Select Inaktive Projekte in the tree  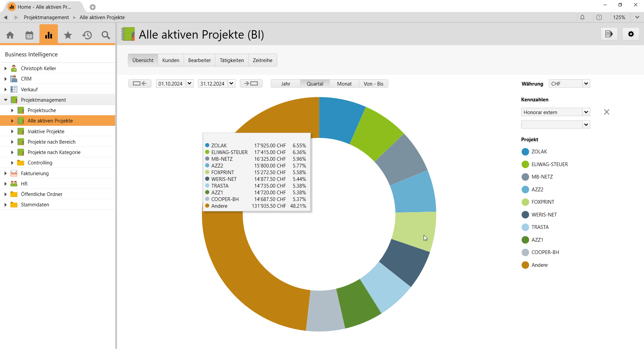tap(46, 132)
